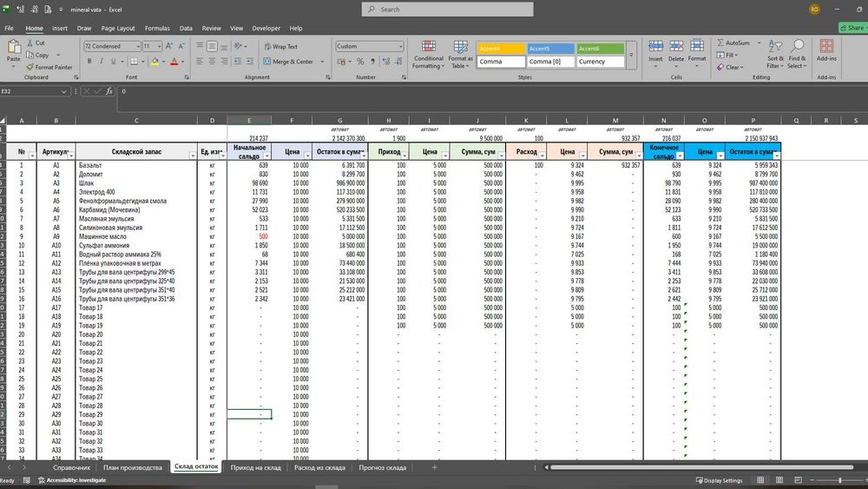Viewport: 868px width, 489px height.
Task: Click the Paste icon
Action: pyautogui.click(x=13, y=48)
